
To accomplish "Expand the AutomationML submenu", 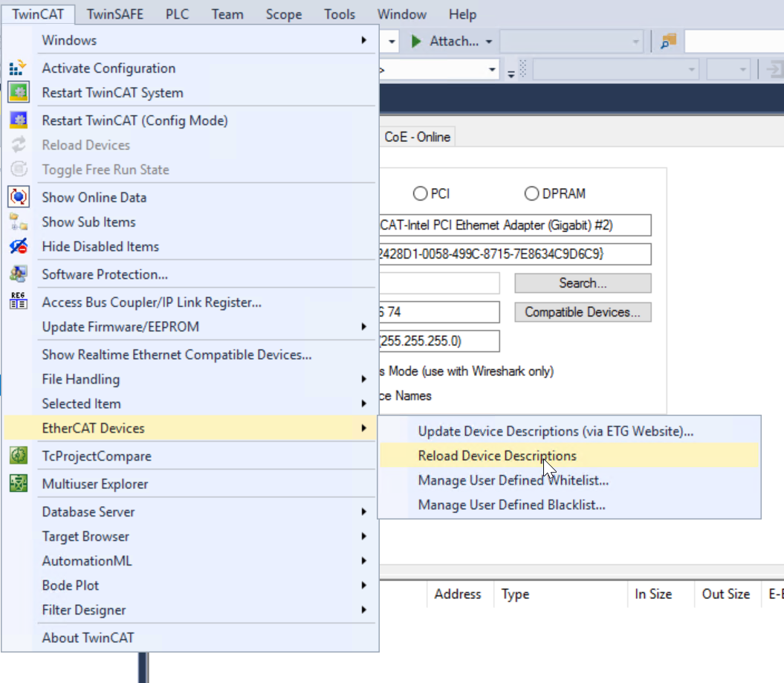I will (364, 560).
